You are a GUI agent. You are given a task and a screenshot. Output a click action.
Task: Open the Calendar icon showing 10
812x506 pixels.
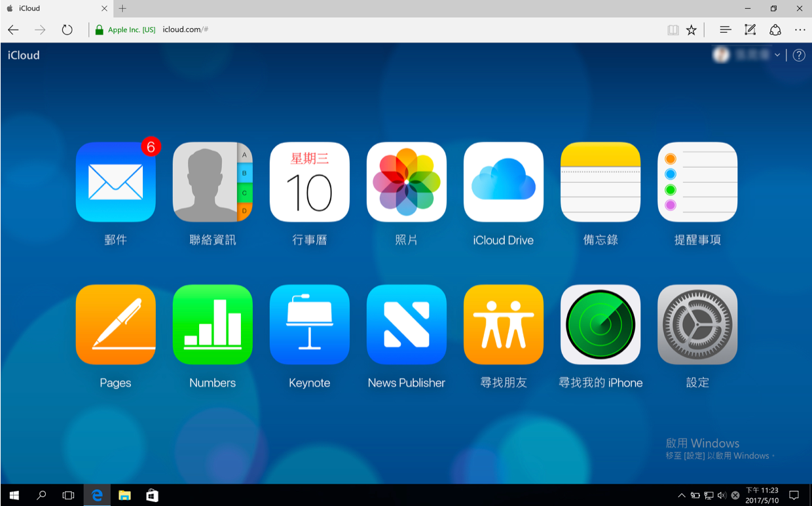[x=310, y=182]
